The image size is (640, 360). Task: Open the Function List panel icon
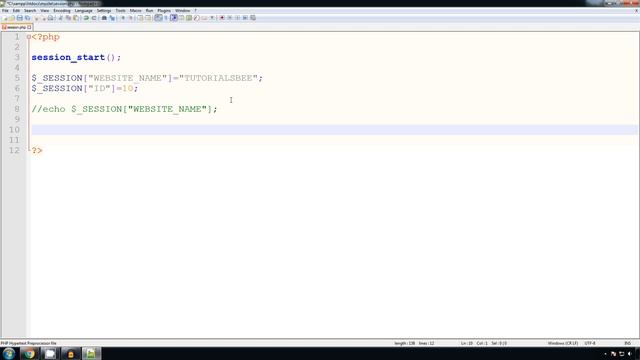pos(197,18)
